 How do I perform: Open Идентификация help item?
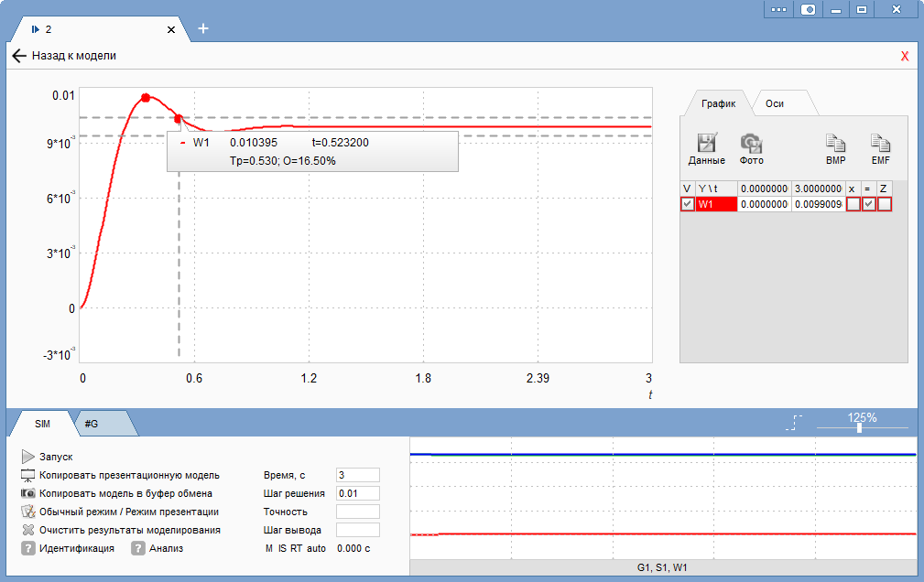(x=68, y=548)
